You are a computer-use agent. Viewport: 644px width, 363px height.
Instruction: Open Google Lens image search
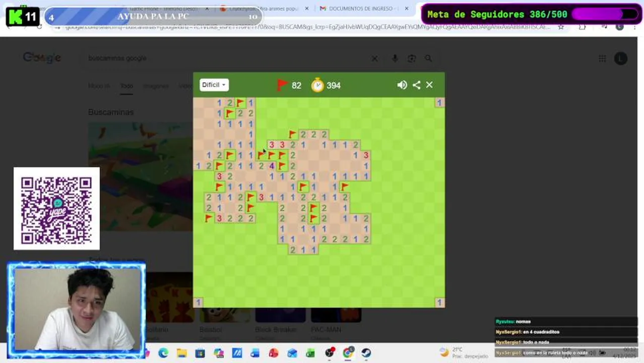click(x=412, y=58)
